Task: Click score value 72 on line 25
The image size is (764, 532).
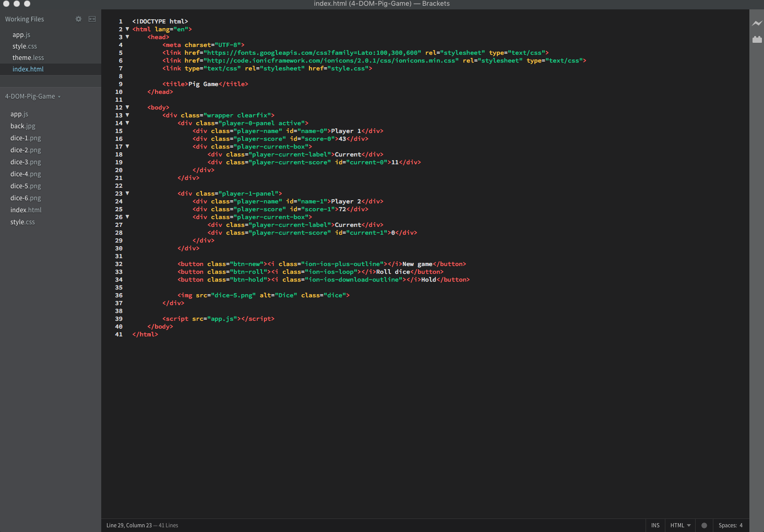Action: click(342, 209)
